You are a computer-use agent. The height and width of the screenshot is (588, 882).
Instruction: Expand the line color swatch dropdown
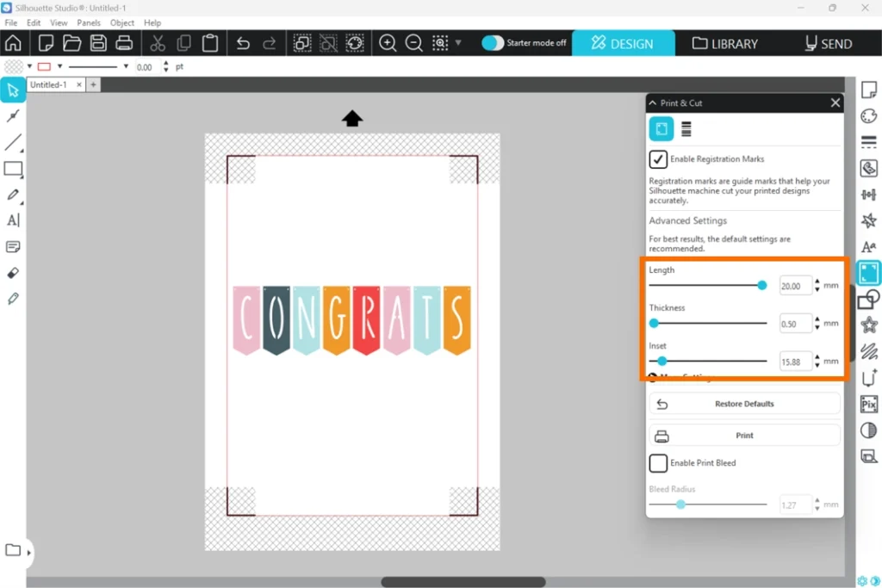point(57,66)
